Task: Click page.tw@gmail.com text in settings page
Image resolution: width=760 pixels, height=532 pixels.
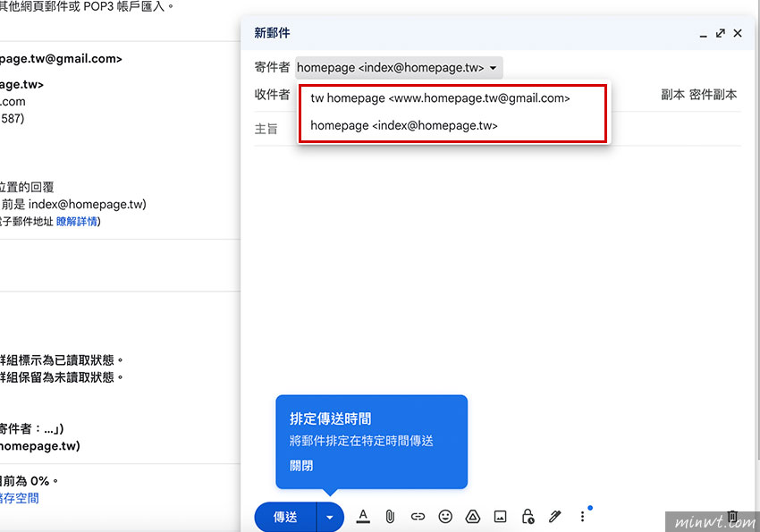Action: [x=61, y=59]
